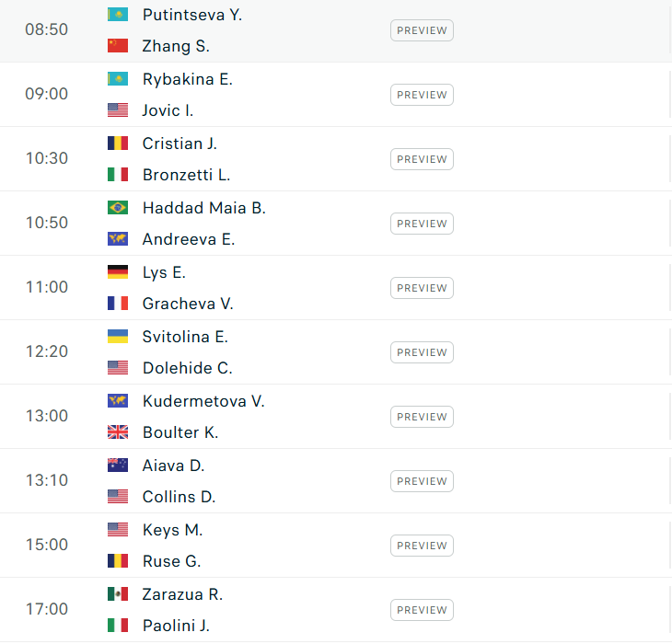Click the Brazil flag next to Haddad Maia B.
672x644 pixels.
(x=118, y=208)
